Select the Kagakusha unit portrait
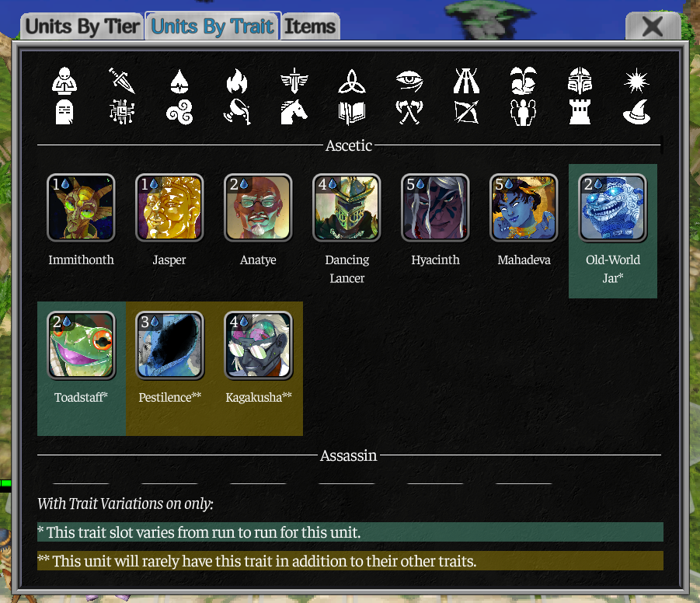The height and width of the screenshot is (603, 700). tap(258, 345)
